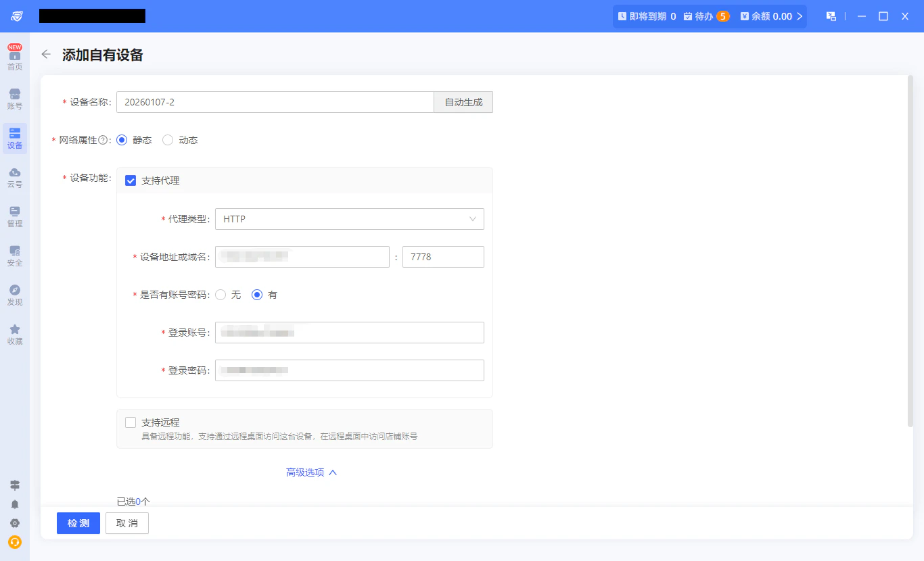The width and height of the screenshot is (924, 561).
Task: Open the 账号 accounts section
Action: pos(14,99)
